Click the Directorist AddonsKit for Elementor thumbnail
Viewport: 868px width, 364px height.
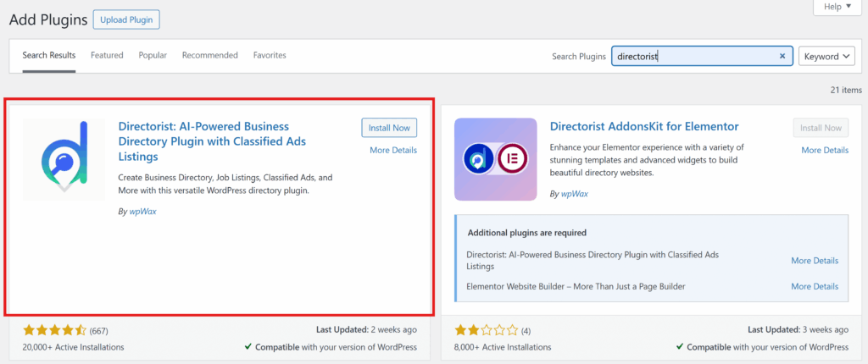pos(495,159)
